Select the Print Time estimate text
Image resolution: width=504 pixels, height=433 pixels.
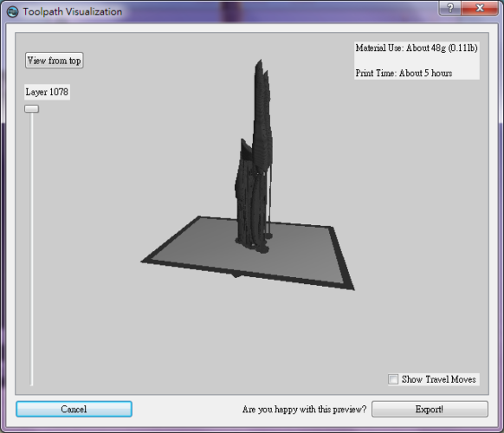tap(404, 74)
